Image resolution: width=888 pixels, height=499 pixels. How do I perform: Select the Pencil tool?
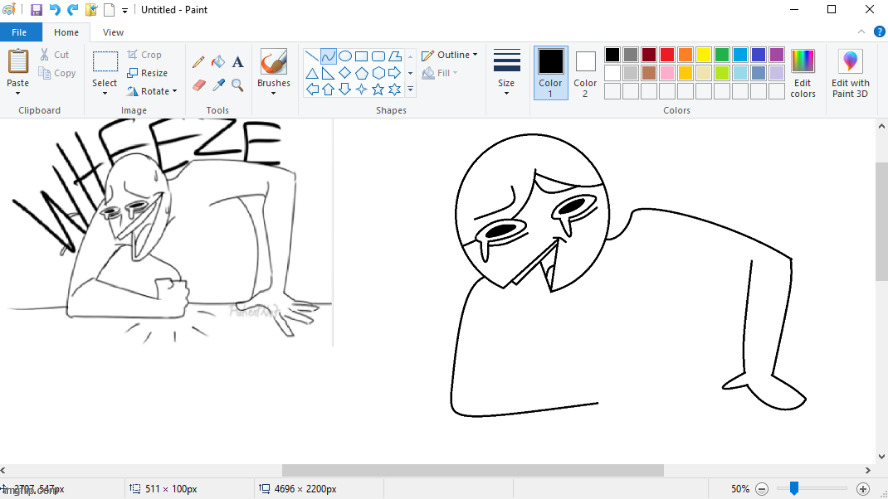coord(198,62)
